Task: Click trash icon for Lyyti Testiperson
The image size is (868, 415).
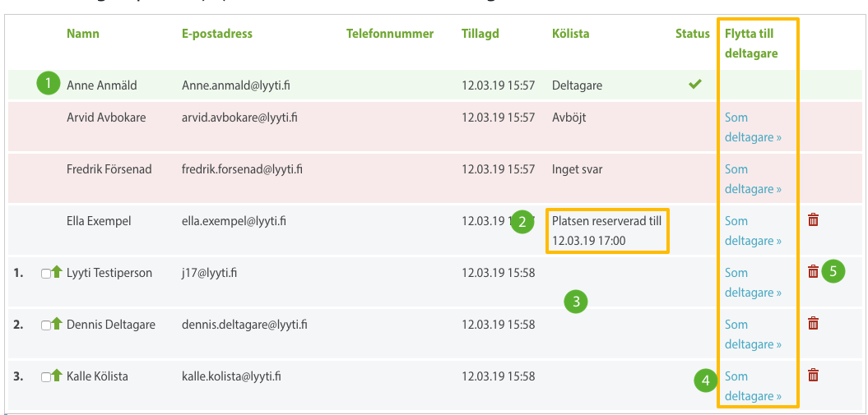Action: [813, 271]
